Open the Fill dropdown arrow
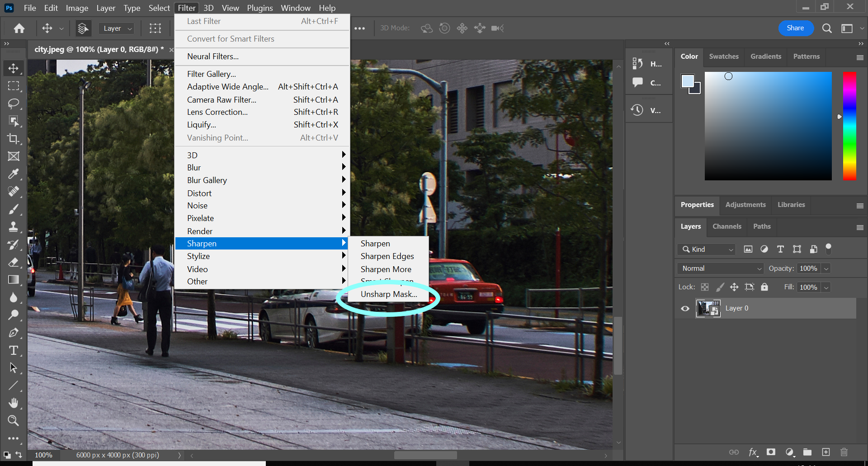This screenshot has height=466, width=868. point(826,287)
